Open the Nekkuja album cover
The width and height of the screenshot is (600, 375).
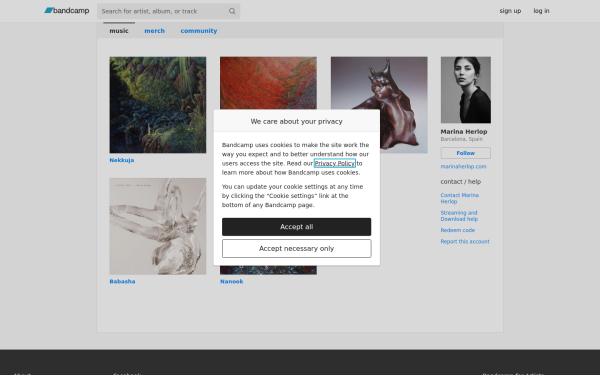[158, 105]
